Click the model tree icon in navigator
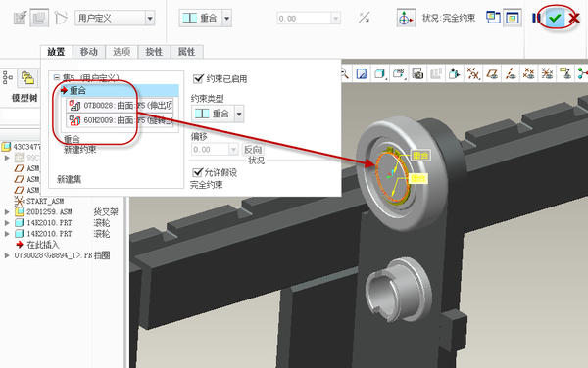This screenshot has width=588, height=368. click(8, 77)
